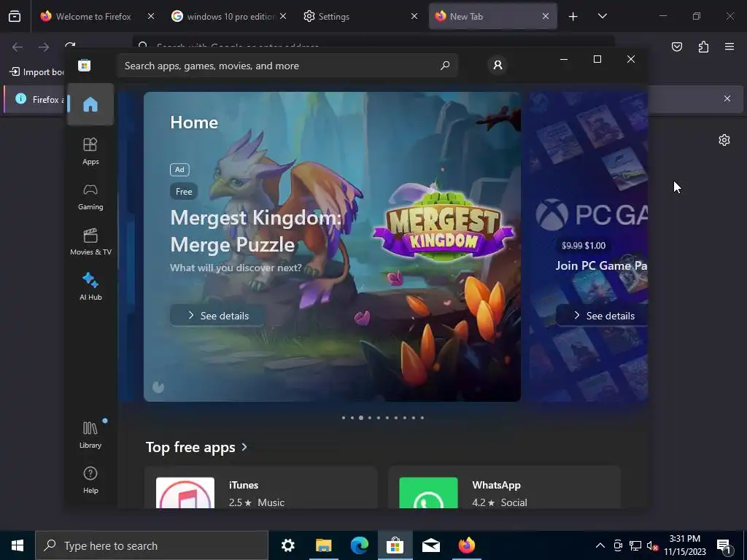Expand Top free apps list
The image size is (747, 560).
[196, 447]
